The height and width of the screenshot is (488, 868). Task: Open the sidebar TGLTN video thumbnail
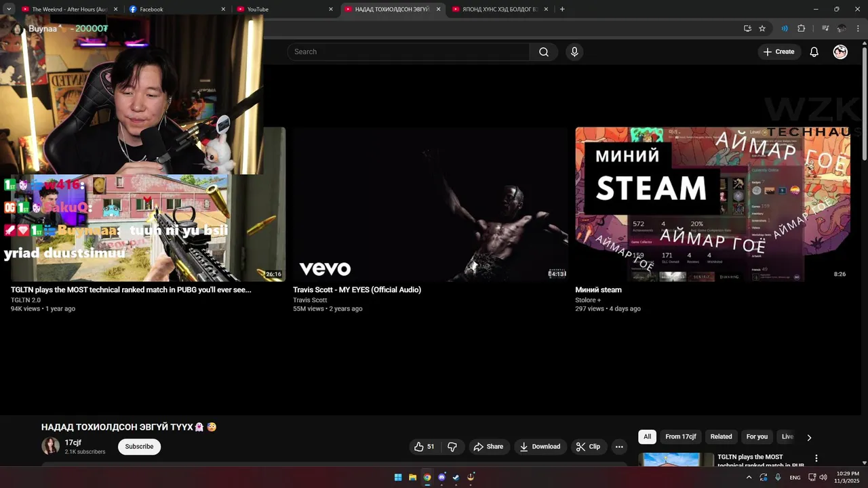click(x=675, y=460)
